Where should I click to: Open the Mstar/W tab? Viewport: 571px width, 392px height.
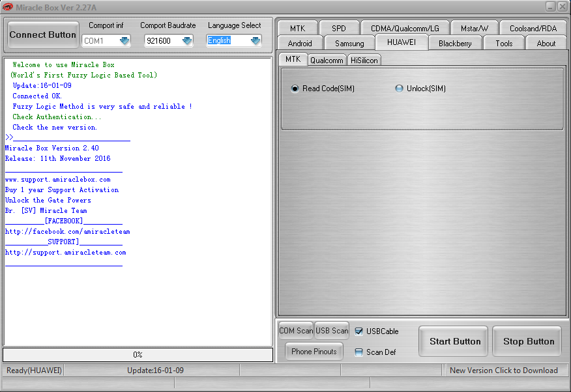point(474,29)
